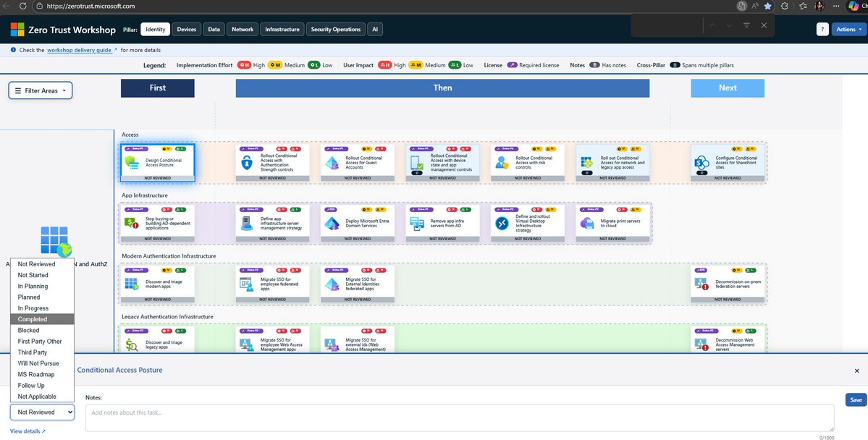The width and height of the screenshot is (868, 440).
Task: Click the Discover and triage modern apps icon
Action: click(x=132, y=284)
